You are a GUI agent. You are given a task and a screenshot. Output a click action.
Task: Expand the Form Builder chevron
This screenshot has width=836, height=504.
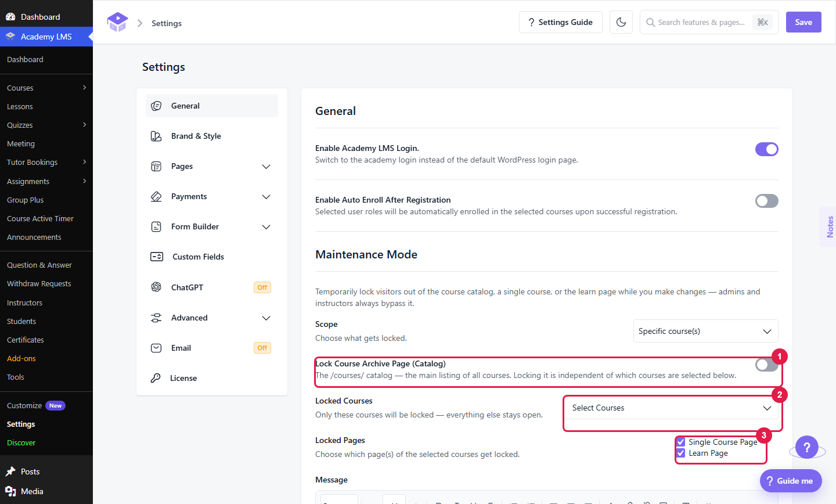(266, 227)
